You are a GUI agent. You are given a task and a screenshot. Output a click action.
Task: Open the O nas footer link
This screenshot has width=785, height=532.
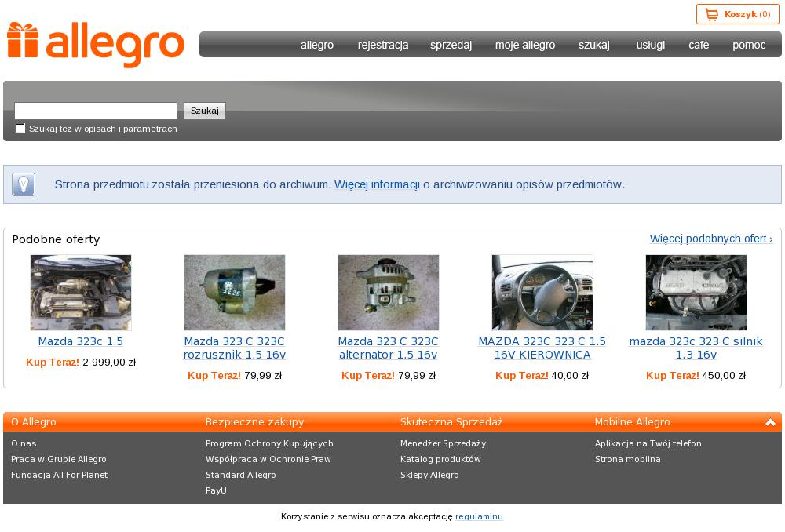24,443
